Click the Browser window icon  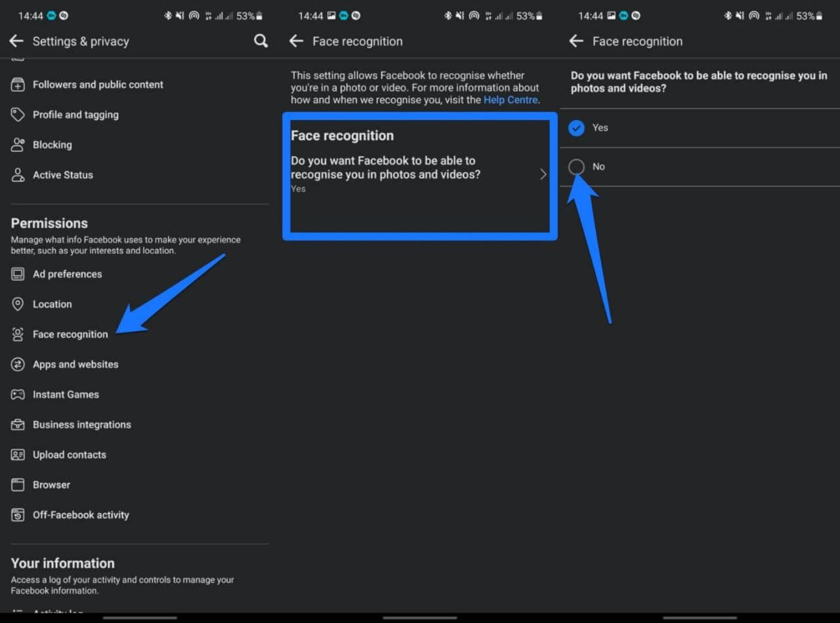click(x=18, y=485)
